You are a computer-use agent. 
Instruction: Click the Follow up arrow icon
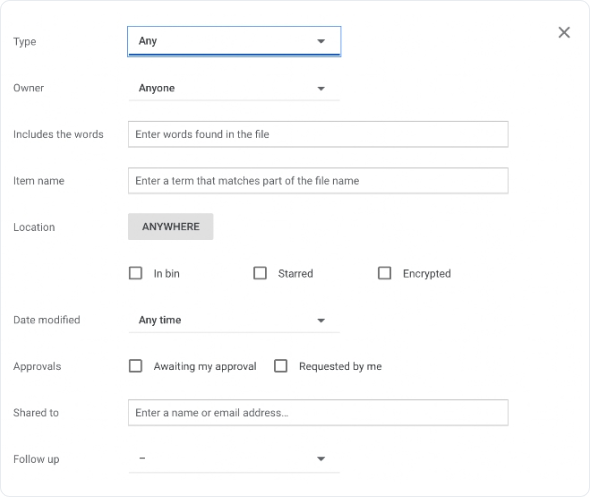[x=321, y=459]
